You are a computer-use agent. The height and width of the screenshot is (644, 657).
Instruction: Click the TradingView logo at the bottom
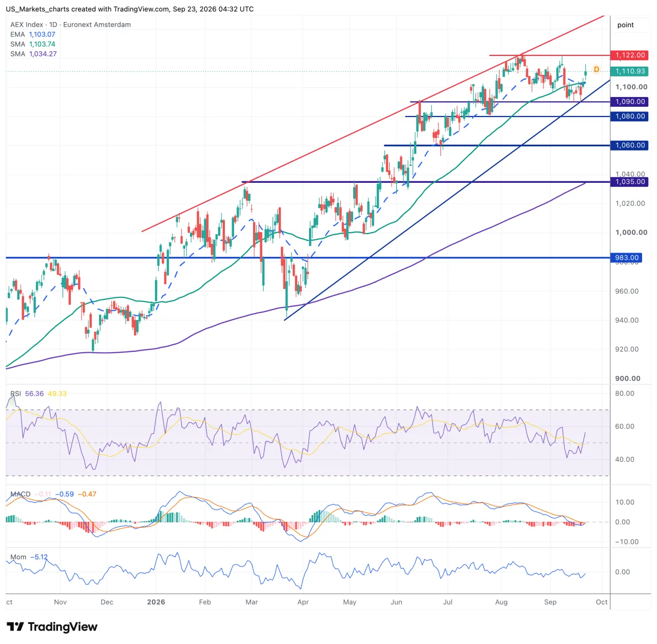[52, 627]
